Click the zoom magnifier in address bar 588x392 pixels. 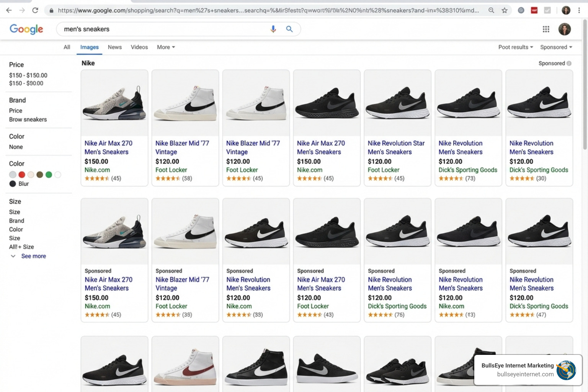[491, 10]
